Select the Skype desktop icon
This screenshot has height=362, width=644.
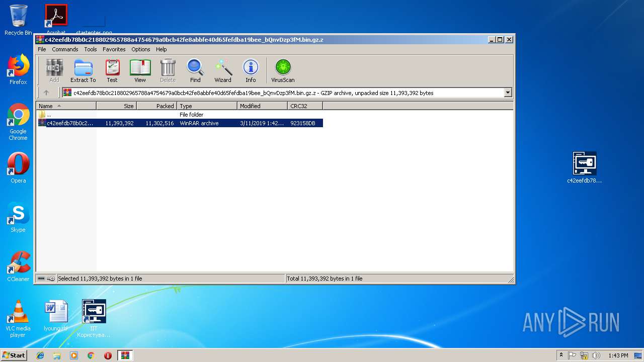(x=18, y=217)
